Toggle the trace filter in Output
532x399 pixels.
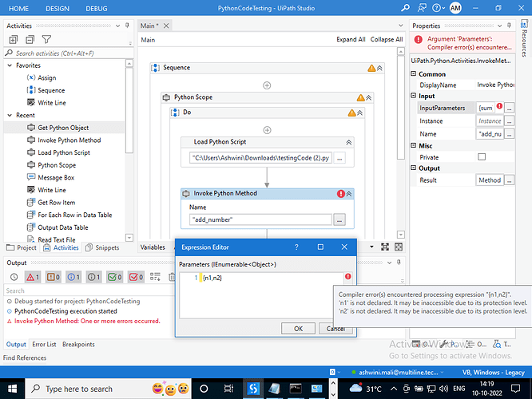pos(94,277)
